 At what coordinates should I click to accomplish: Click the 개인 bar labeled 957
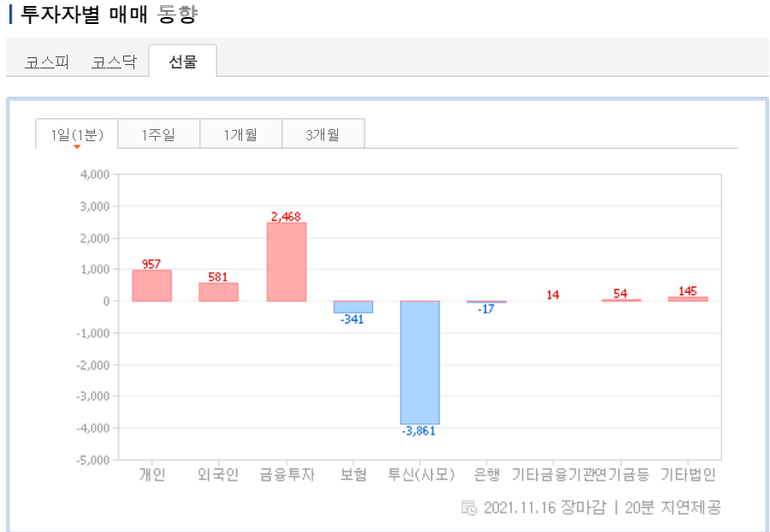point(151,286)
